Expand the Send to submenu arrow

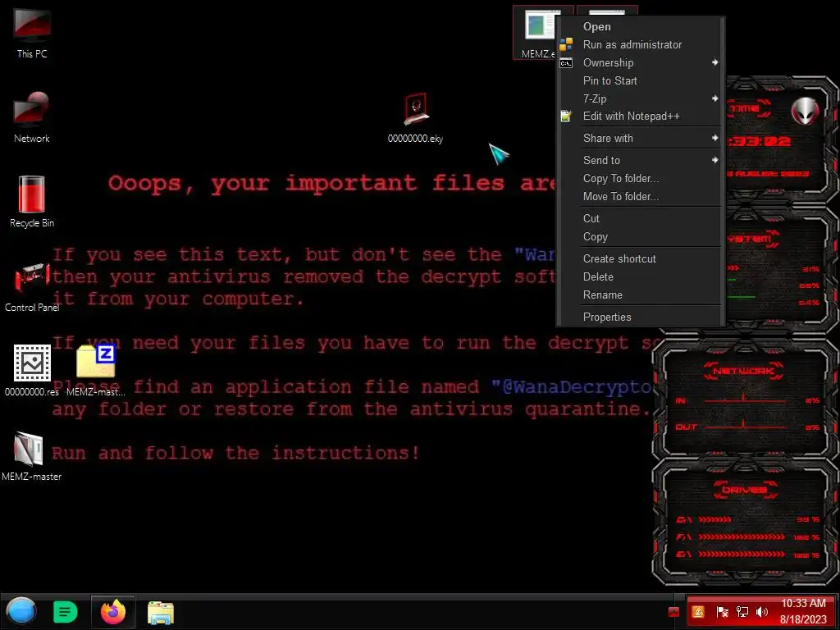coord(714,160)
